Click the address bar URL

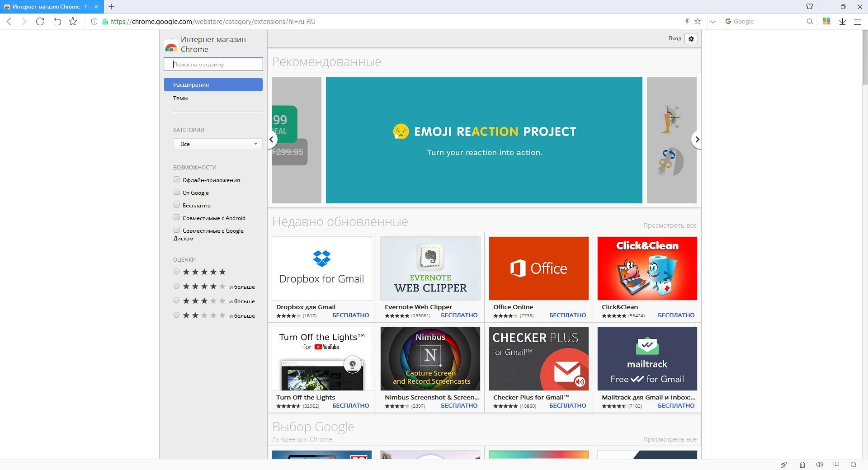212,21
